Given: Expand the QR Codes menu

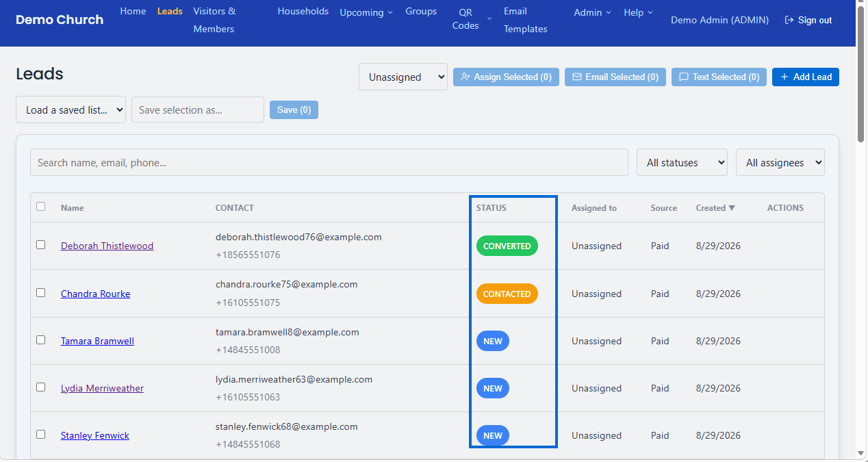Looking at the screenshot, I should click(472, 19).
